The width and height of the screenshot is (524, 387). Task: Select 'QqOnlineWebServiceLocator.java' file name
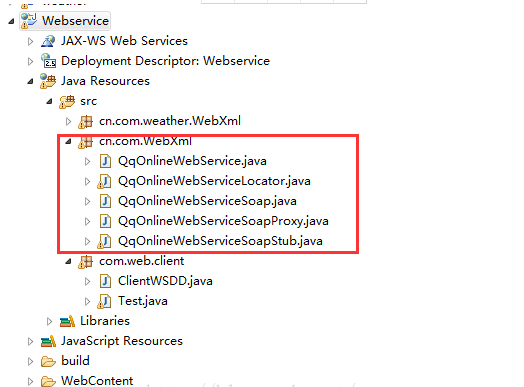click(214, 181)
